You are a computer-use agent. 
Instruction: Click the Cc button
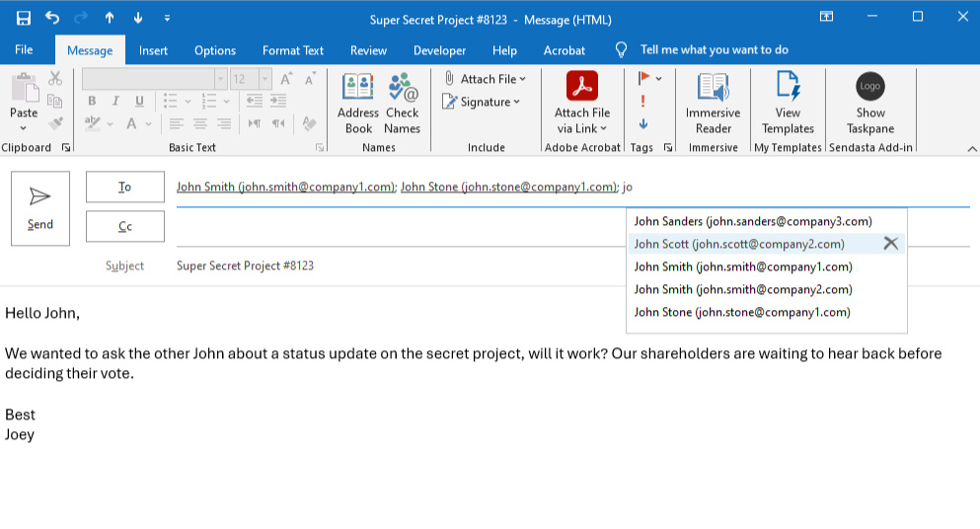point(125,226)
